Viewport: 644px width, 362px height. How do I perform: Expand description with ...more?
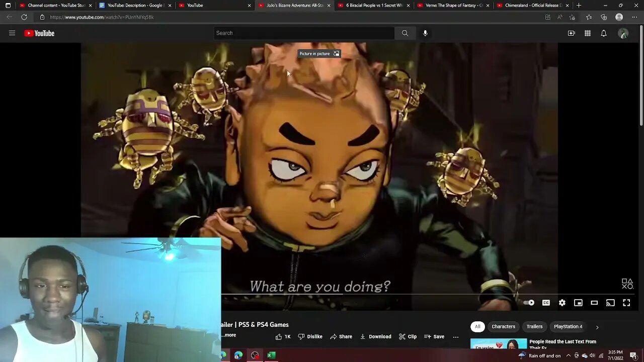[228, 335]
